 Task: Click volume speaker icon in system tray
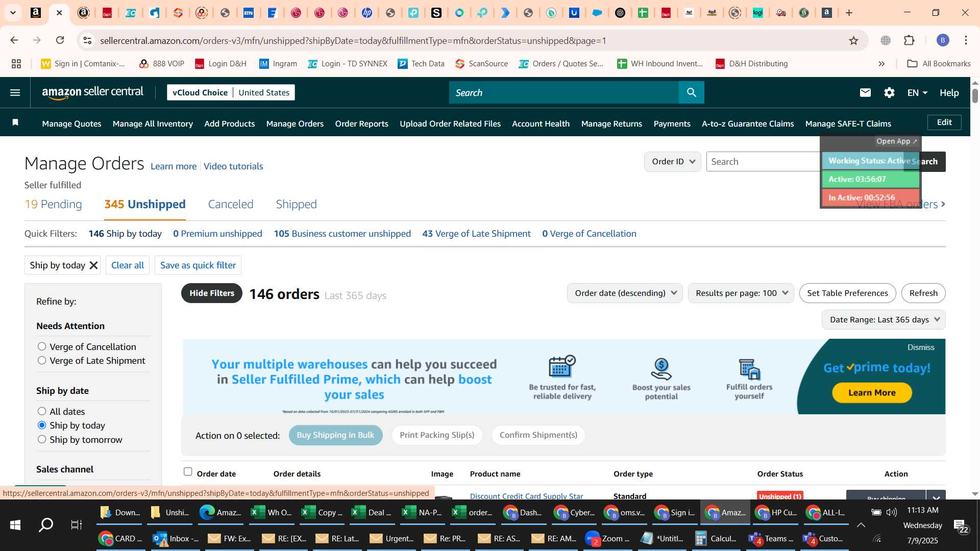click(x=892, y=512)
